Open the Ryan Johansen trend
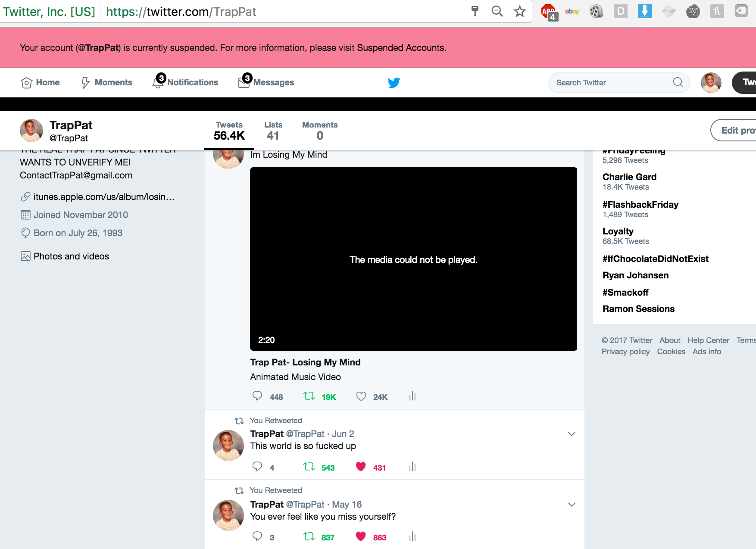Screen dimensions: 756x549 click(636, 275)
